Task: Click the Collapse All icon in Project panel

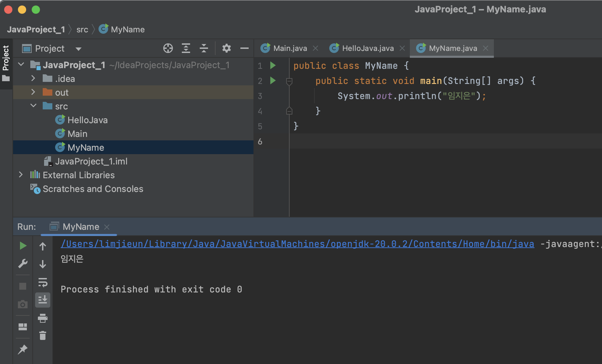Action: click(x=204, y=48)
